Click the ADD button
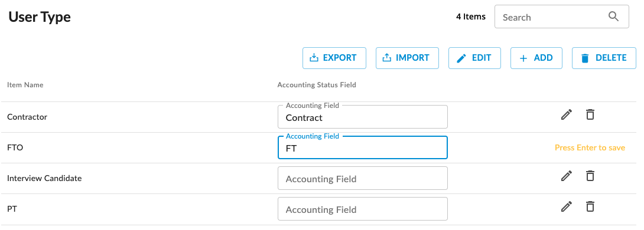The image size is (644, 230). point(536,58)
